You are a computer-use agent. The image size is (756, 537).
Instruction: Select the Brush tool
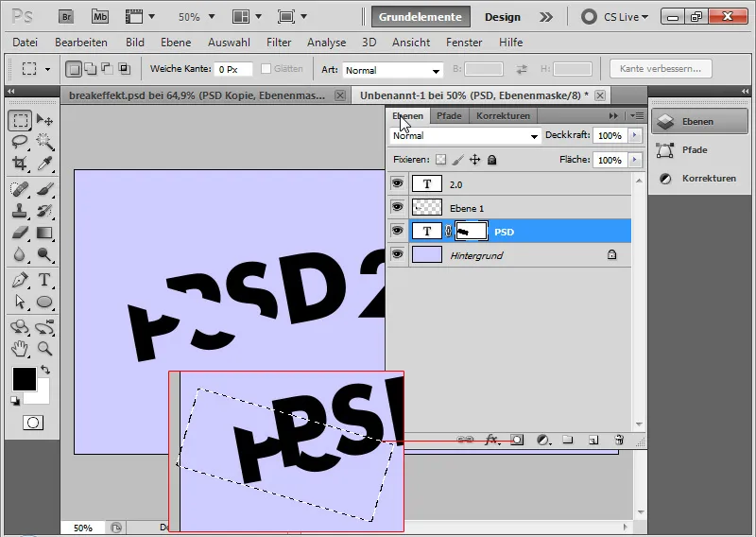click(x=44, y=189)
